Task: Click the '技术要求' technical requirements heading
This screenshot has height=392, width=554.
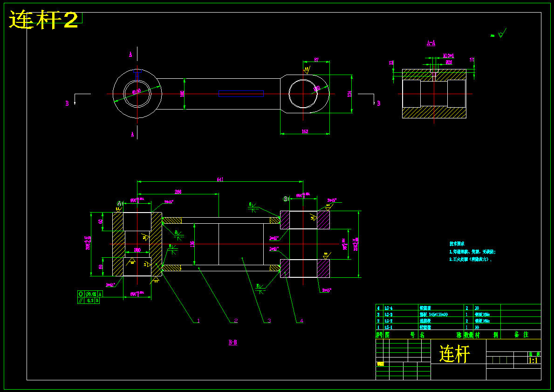Action: click(x=457, y=244)
